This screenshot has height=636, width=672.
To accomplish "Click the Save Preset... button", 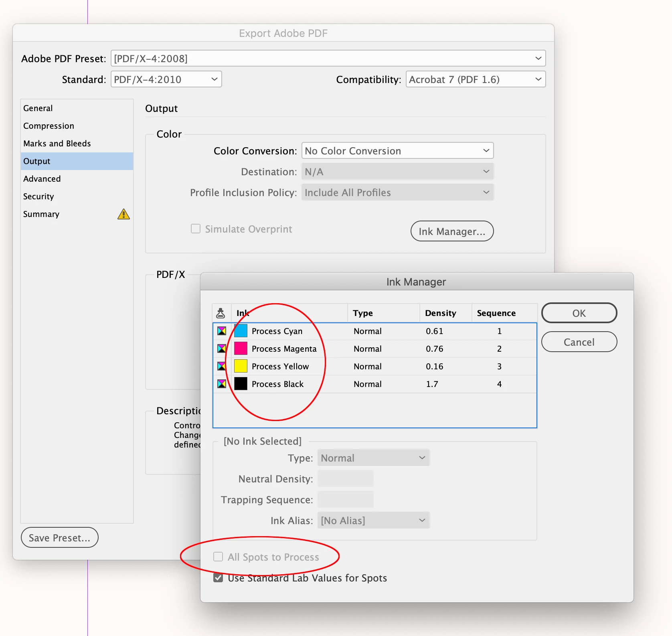I will (x=59, y=537).
